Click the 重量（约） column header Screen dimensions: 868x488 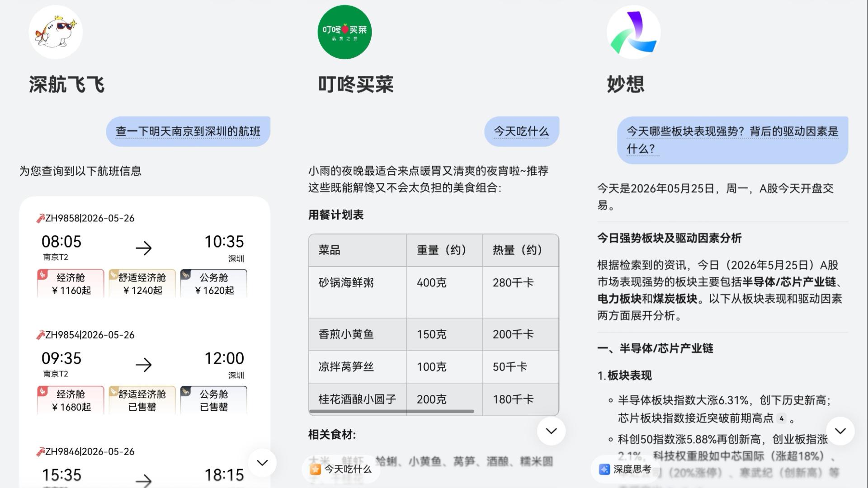pos(444,250)
